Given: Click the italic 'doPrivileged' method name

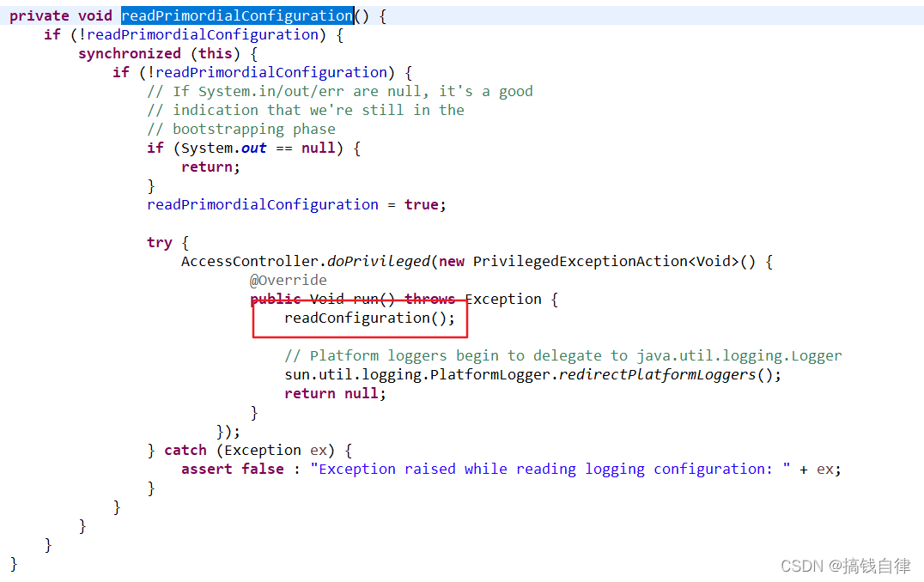Looking at the screenshot, I should point(379,261).
